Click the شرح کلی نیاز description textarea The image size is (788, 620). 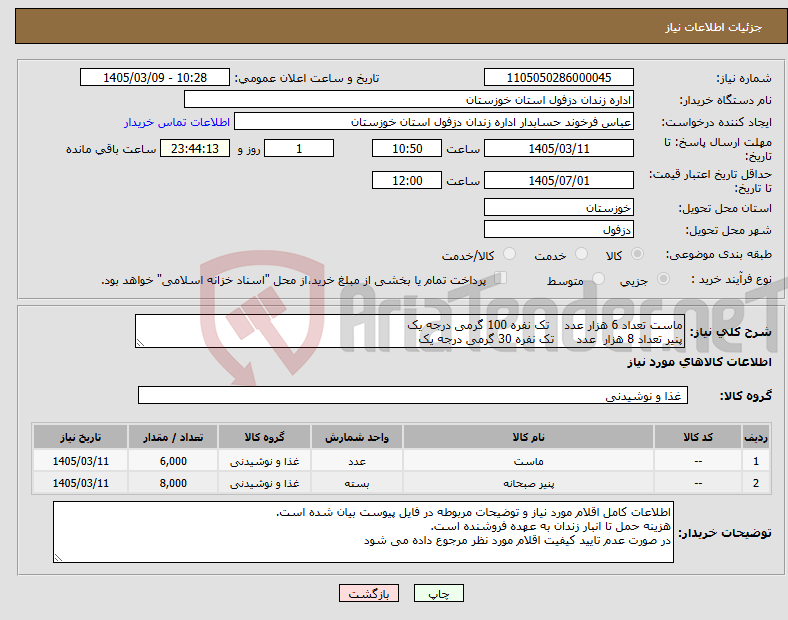(x=410, y=331)
